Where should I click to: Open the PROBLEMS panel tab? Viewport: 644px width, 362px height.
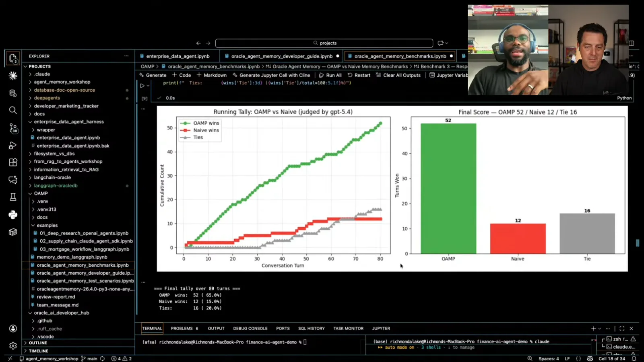[x=184, y=329]
